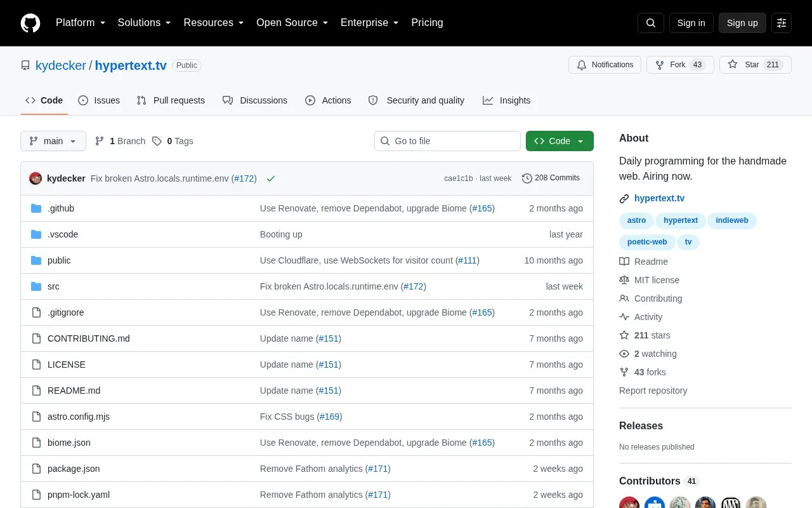
Task: Jump to the Readme section
Action: click(x=644, y=262)
